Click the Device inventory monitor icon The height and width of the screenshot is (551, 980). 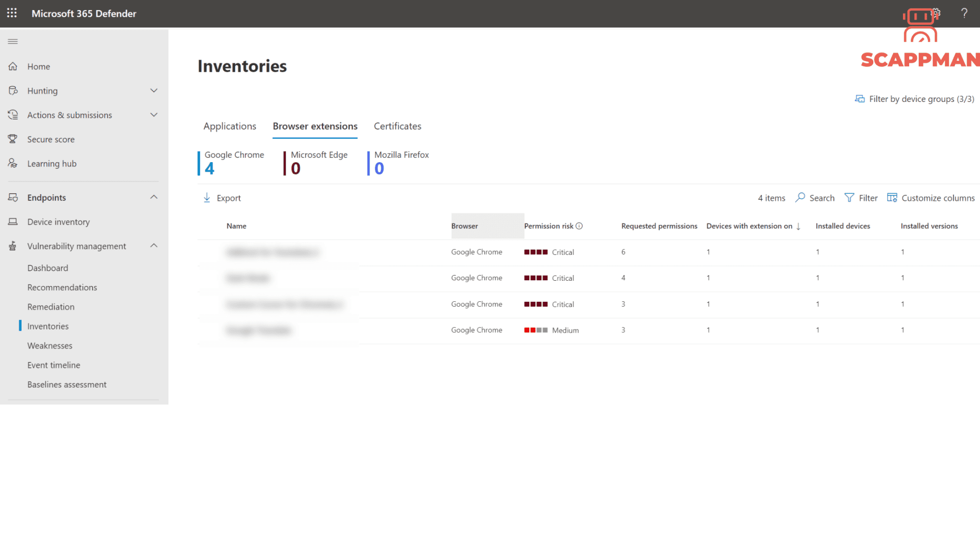[12, 221]
